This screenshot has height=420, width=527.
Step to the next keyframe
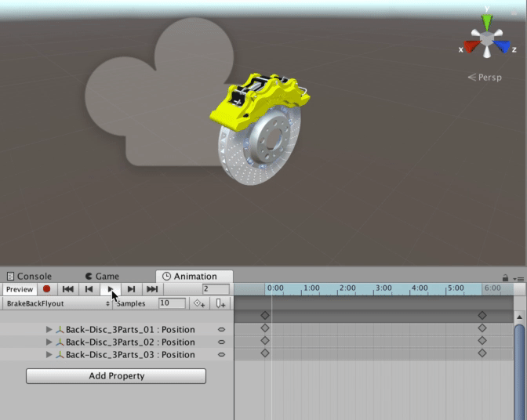coord(131,289)
